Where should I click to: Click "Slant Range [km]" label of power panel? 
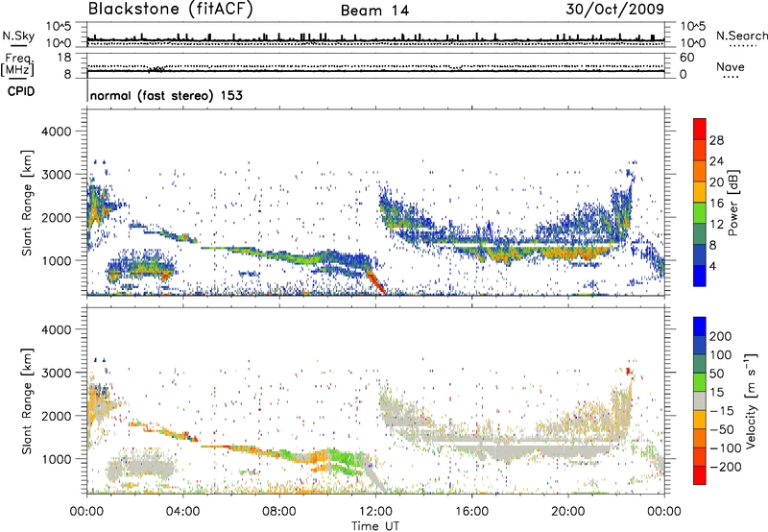coord(27,203)
